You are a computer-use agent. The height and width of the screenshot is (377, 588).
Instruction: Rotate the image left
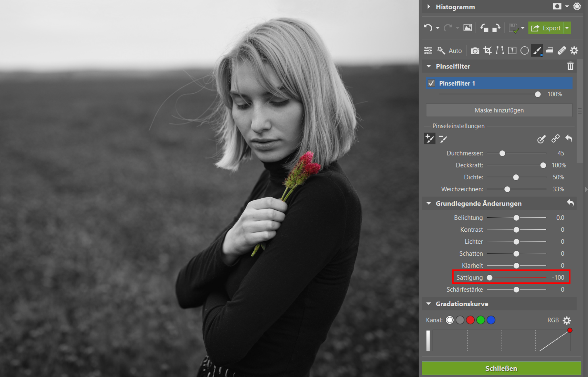(x=484, y=28)
